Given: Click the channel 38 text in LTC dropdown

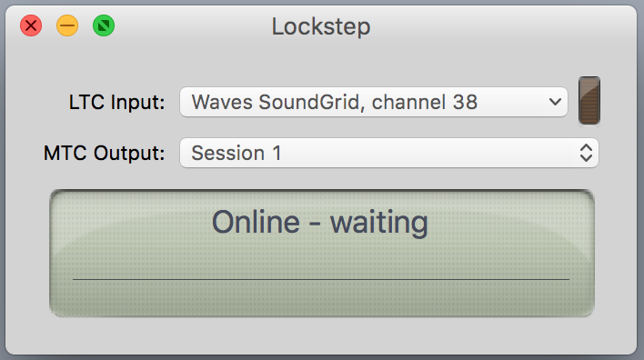Looking at the screenshot, I should (424, 102).
